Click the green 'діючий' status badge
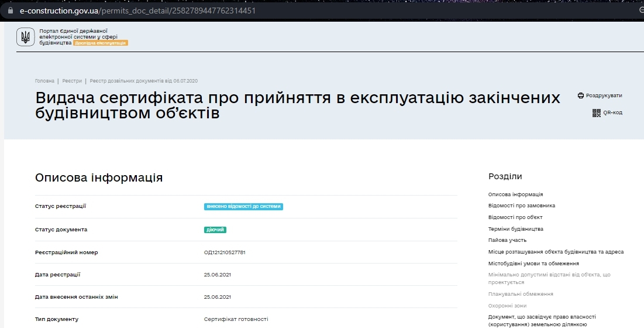The height and width of the screenshot is (328, 644). tap(215, 230)
